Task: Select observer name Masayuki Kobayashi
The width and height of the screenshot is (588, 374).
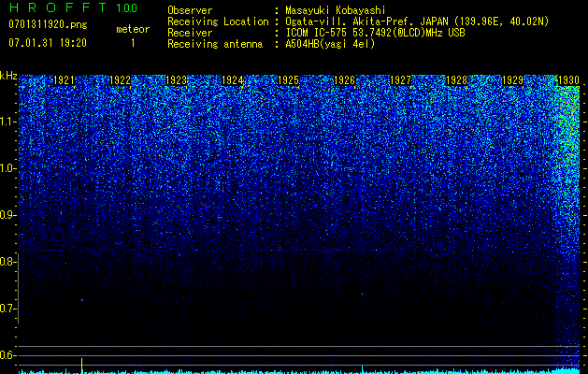Action: [336, 10]
